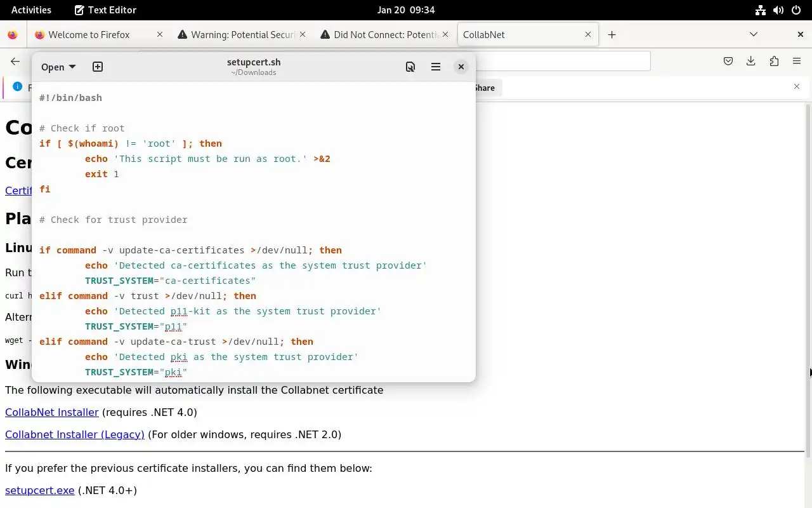Open Firefox application menu
The image size is (812, 508).
click(797, 61)
